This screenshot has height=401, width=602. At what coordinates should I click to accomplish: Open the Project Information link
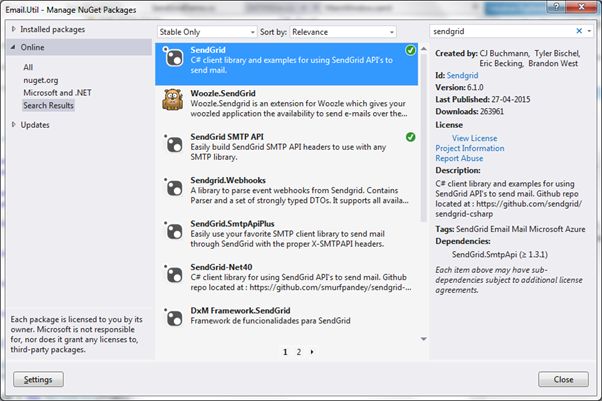(x=470, y=148)
